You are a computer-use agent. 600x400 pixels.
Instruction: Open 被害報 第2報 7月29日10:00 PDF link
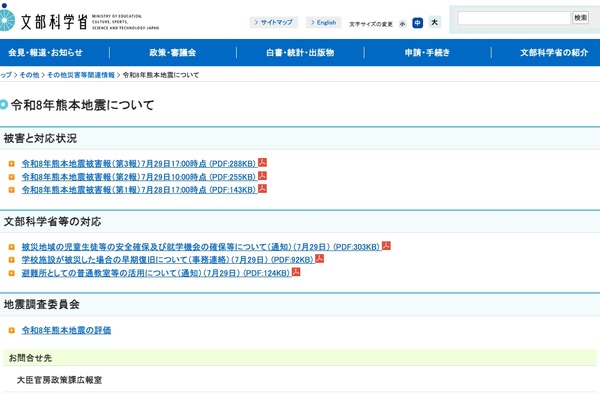point(139,177)
